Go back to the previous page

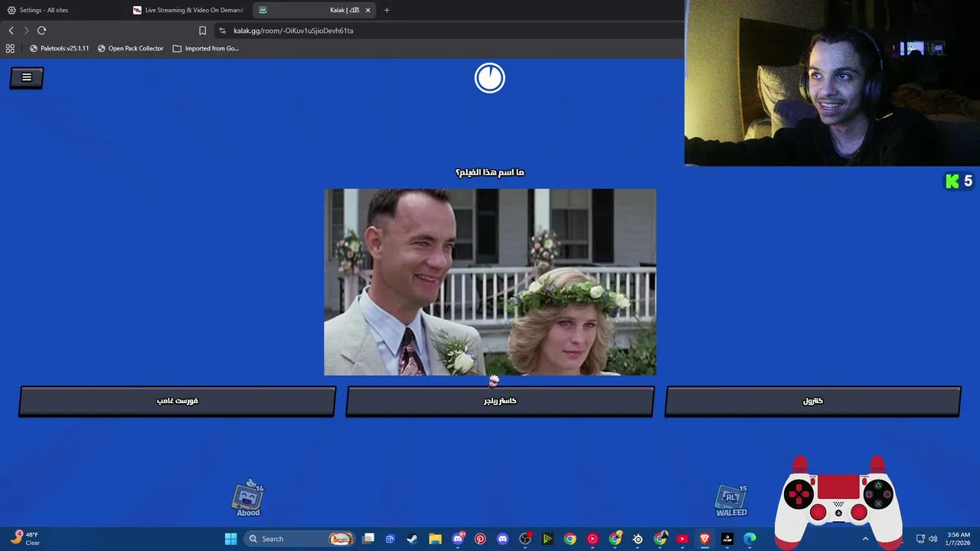[11, 31]
